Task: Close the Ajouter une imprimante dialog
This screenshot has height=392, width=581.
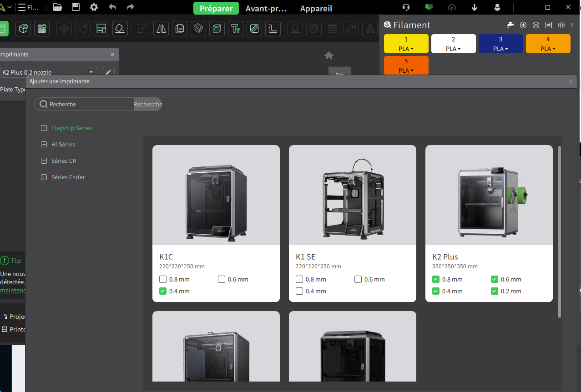Action: (571, 81)
